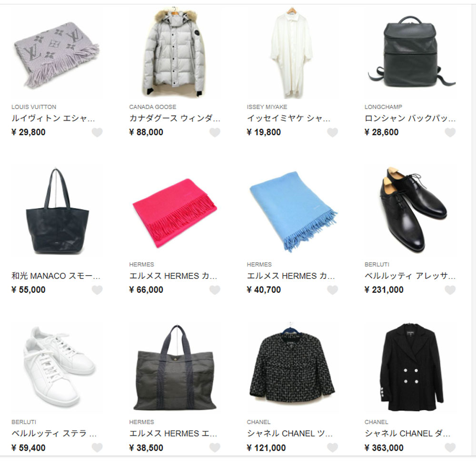Favorite the Hermes ¥38,500 gray tote
The height and width of the screenshot is (476, 476).
215,447
